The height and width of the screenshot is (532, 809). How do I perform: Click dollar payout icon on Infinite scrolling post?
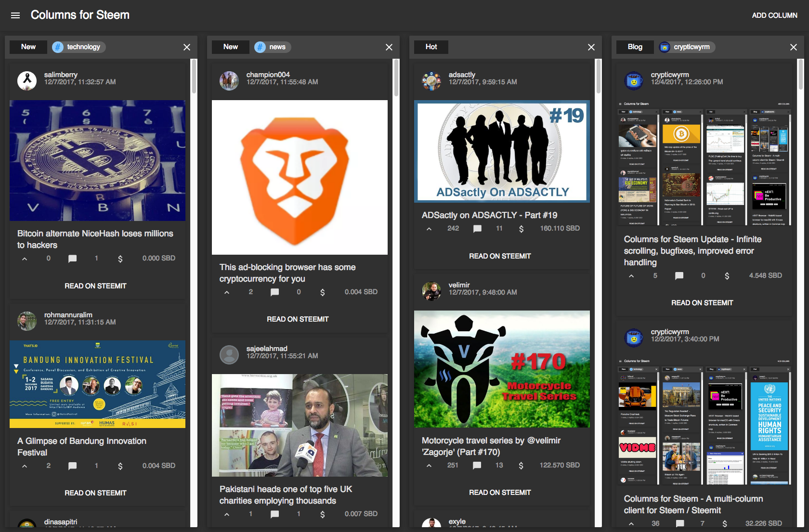(x=727, y=276)
